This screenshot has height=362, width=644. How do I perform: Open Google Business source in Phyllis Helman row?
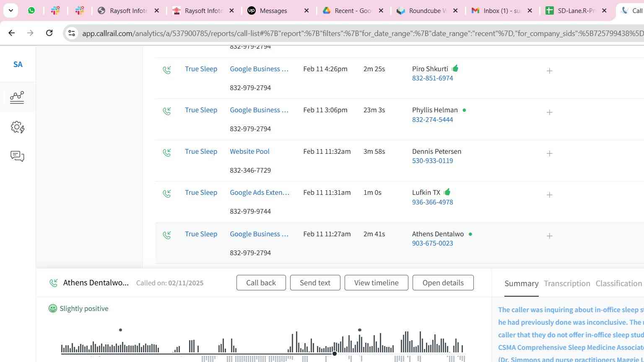259,110
